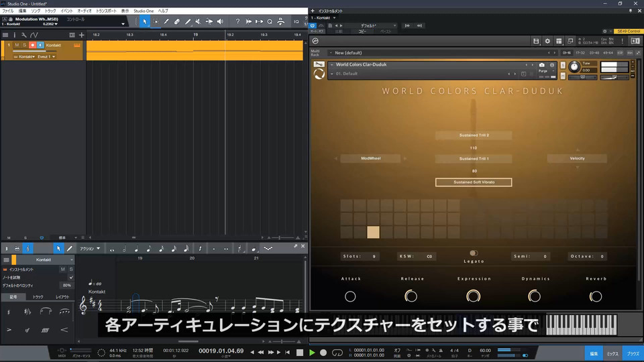Open the Studio One menu
The image size is (644, 362).
[x=144, y=11]
